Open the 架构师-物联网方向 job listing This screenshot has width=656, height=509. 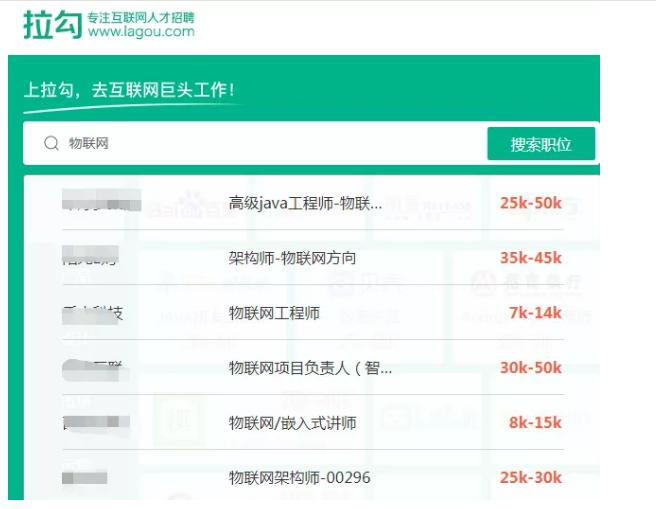click(292, 258)
